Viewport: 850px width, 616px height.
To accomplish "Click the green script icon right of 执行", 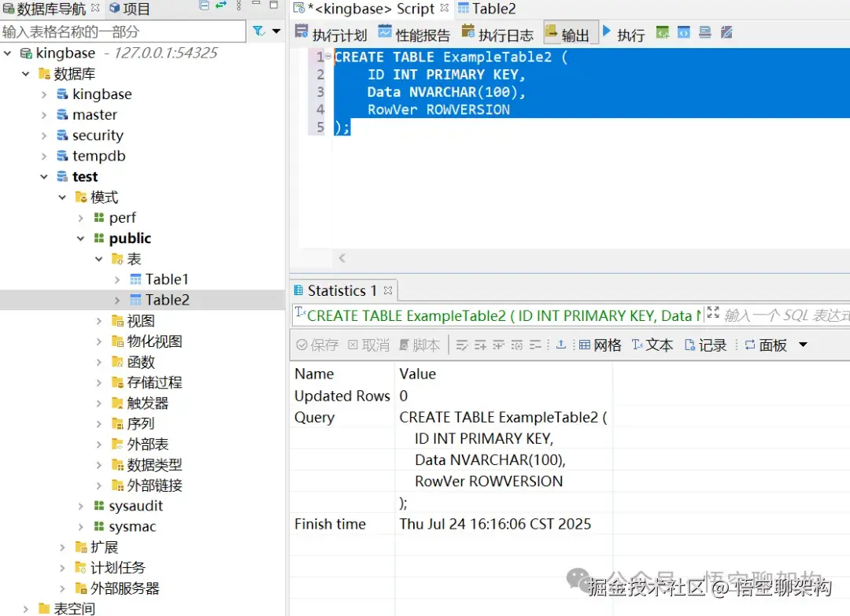I will tap(663, 32).
